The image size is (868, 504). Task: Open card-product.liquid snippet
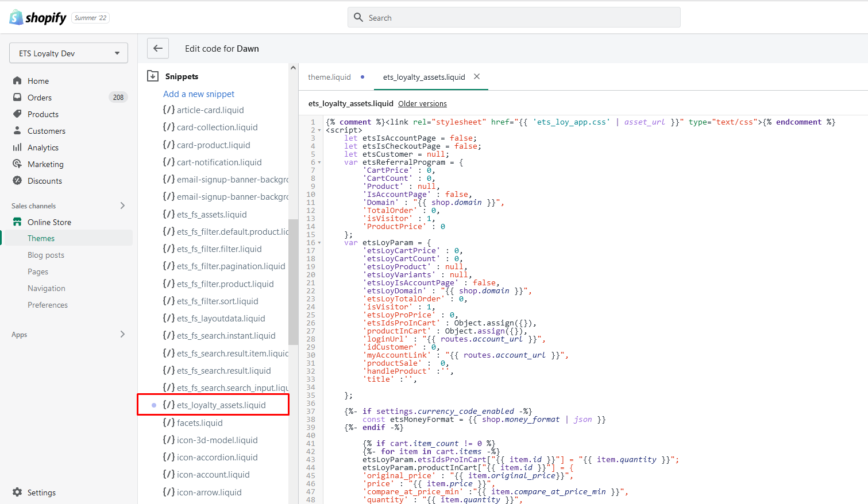(214, 145)
